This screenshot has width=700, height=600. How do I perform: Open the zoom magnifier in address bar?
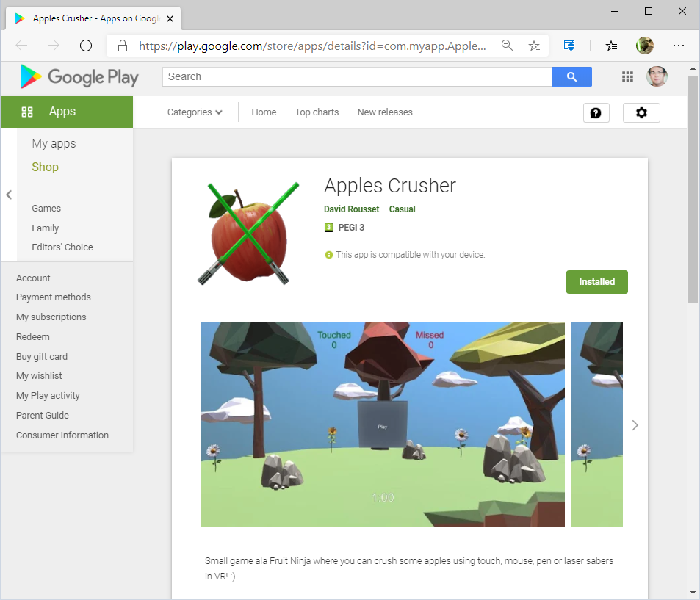[x=507, y=45]
